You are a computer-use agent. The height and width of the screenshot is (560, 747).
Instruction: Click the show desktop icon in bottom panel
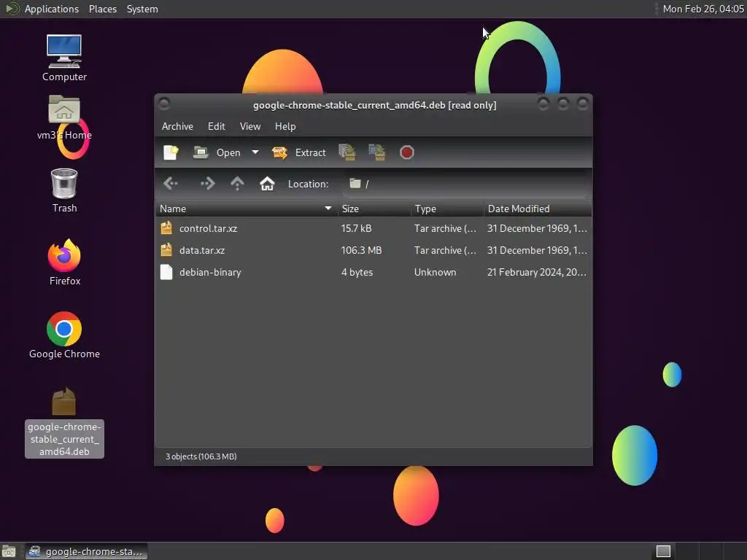pyautogui.click(x=9, y=551)
